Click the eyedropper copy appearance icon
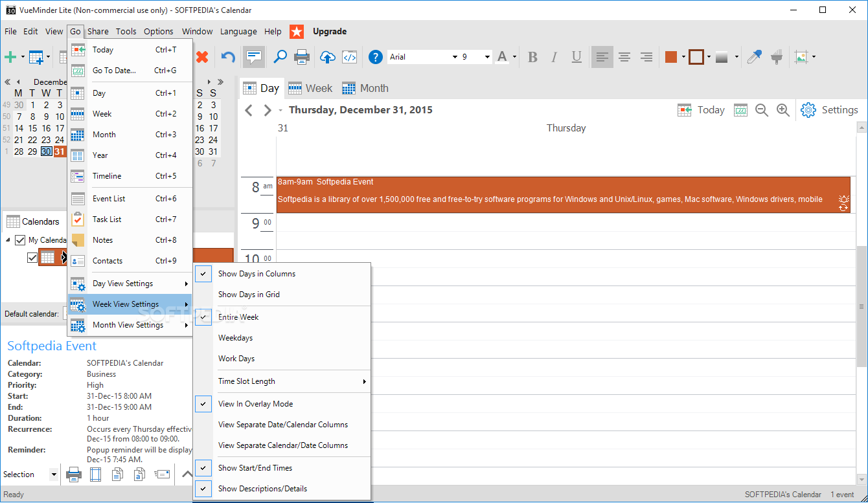868x503 pixels. 754,57
